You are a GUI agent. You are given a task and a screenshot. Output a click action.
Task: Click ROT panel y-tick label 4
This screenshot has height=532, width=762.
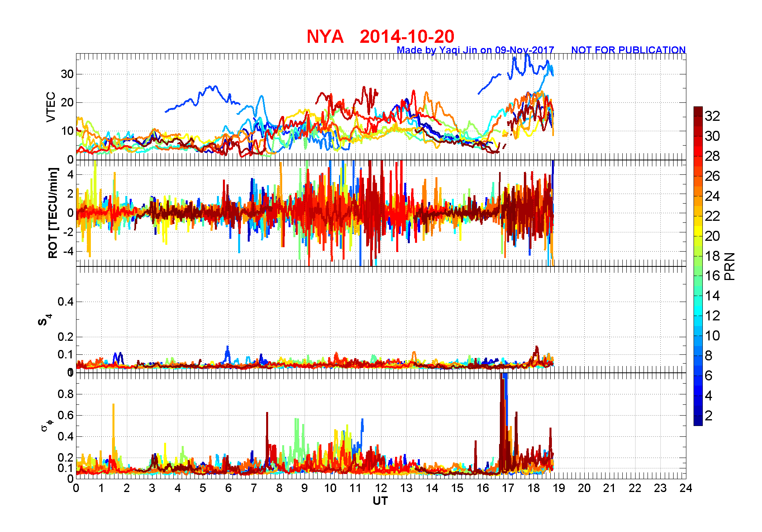click(70, 174)
